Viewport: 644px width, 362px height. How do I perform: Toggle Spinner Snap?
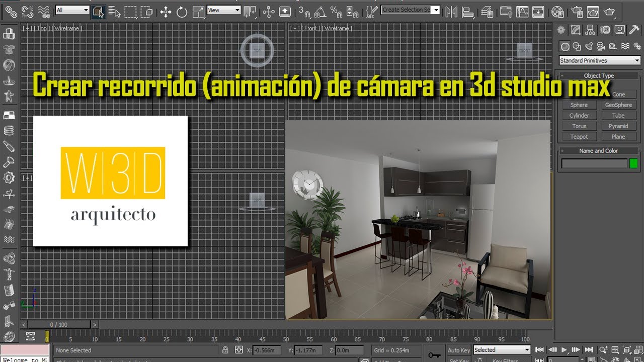pos(353,11)
